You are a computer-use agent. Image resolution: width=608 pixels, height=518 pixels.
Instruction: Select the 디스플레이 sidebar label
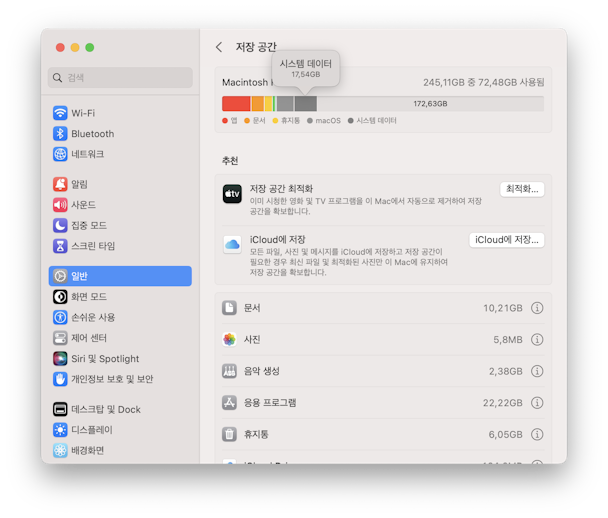click(x=92, y=430)
